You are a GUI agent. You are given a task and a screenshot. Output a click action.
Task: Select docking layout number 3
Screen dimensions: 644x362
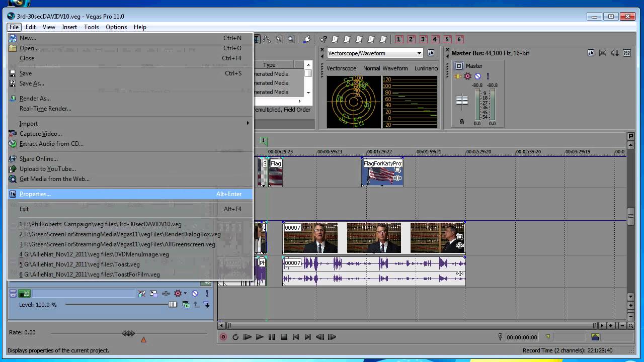[424, 39]
